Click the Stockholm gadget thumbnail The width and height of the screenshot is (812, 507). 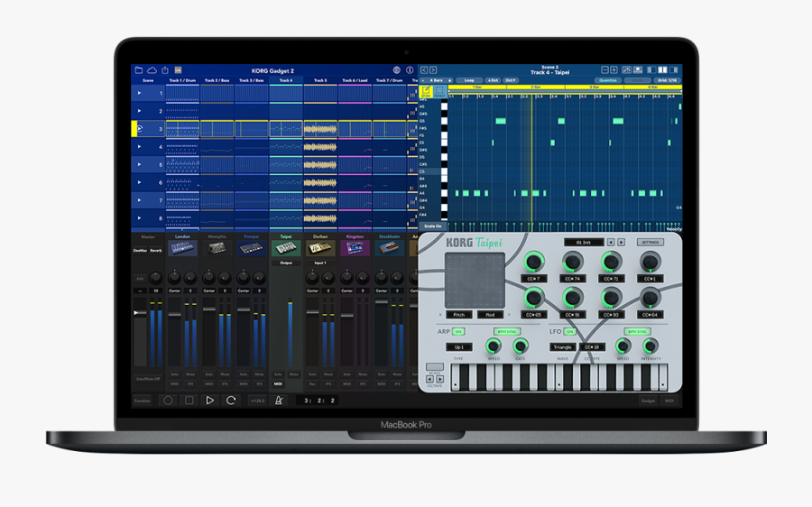[389, 249]
